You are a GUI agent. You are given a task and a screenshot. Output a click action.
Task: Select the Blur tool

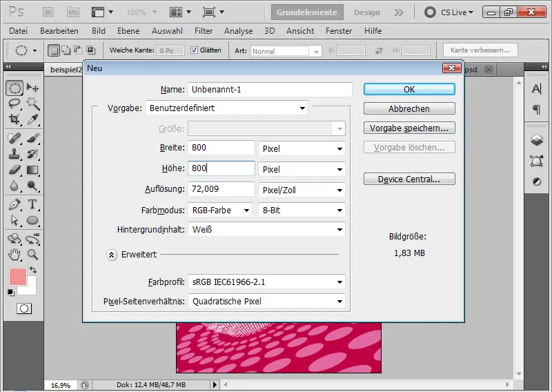pos(14,186)
